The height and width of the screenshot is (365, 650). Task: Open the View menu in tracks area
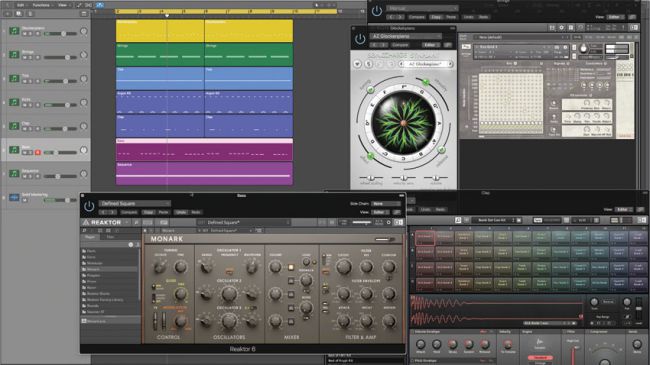pyautogui.click(x=63, y=5)
